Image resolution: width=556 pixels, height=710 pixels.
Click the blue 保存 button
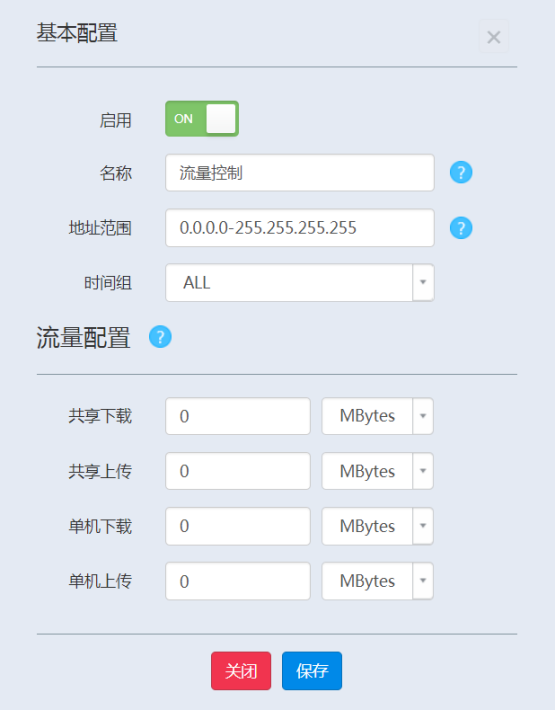pyautogui.click(x=312, y=671)
